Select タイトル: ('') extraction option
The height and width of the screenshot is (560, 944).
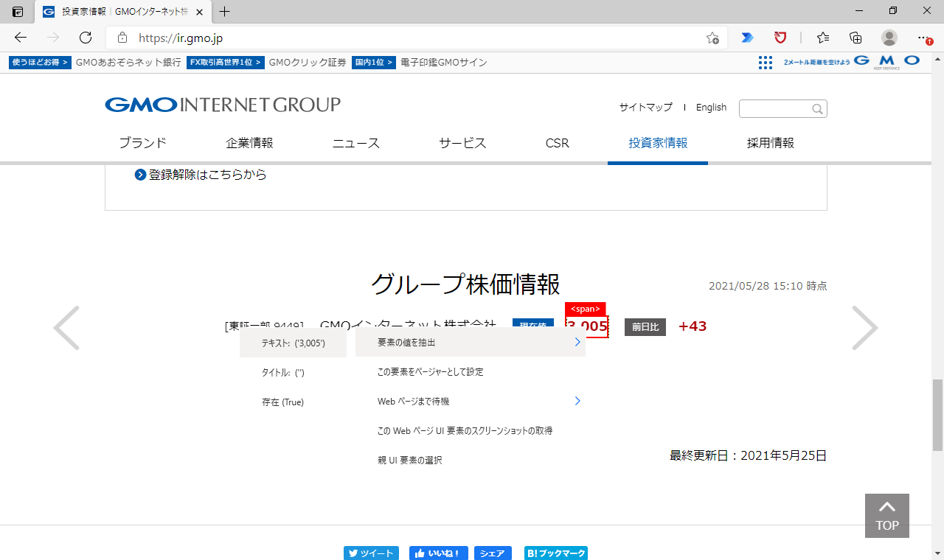[293, 373]
